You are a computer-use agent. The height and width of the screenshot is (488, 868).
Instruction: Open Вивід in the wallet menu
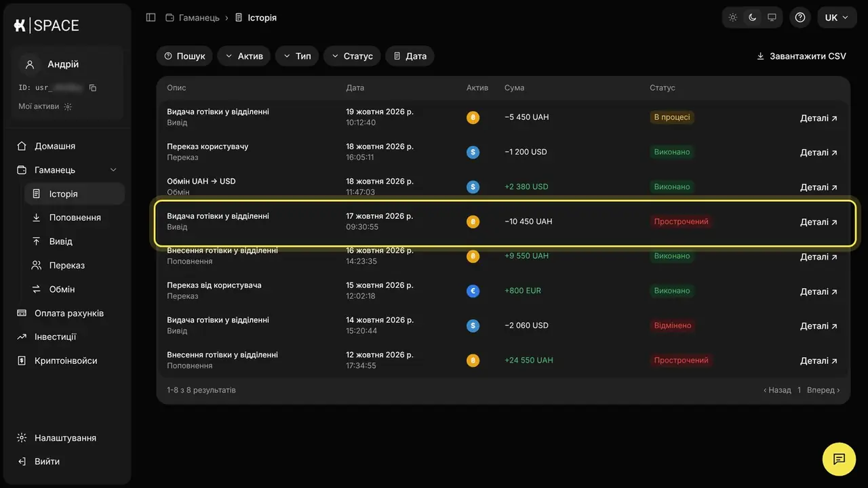75,241
